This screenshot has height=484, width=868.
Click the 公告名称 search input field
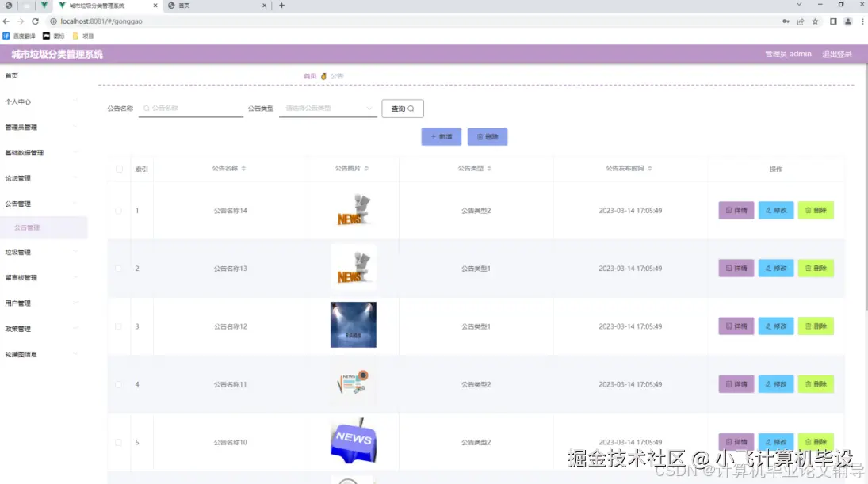(x=191, y=109)
